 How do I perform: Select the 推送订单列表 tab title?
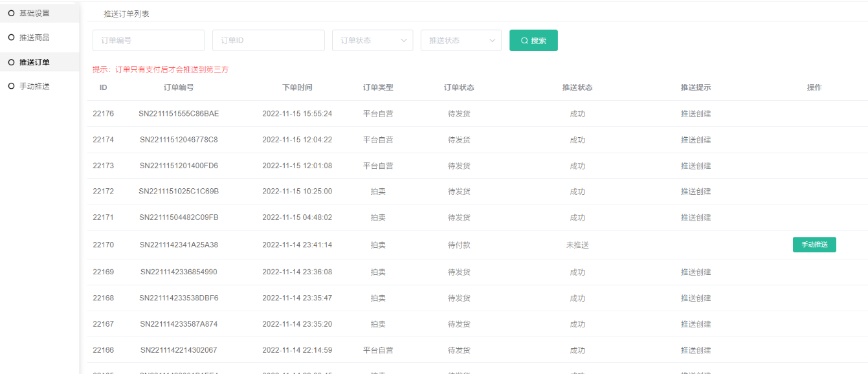click(x=126, y=14)
